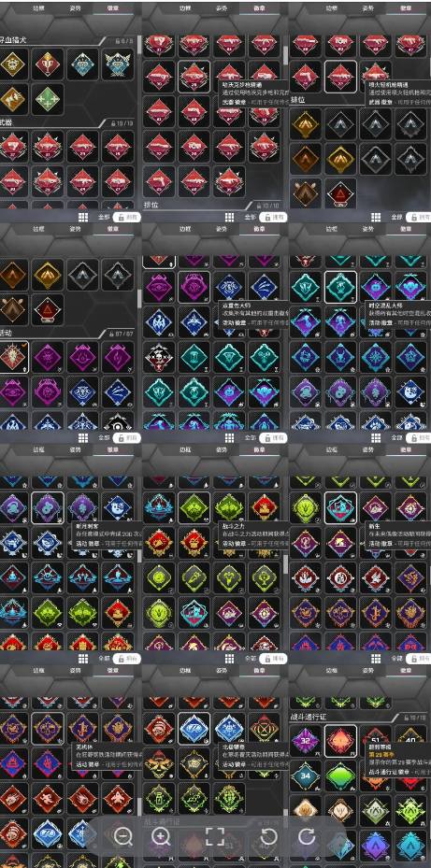Click red triangle predator badge in the 喷火轻机枪精通 panel
The width and height of the screenshot is (431, 868).
point(340,193)
